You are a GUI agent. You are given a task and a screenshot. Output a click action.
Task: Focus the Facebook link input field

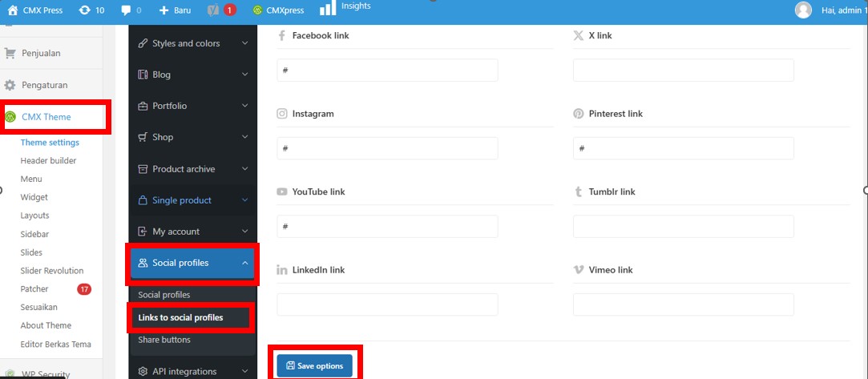click(x=387, y=71)
